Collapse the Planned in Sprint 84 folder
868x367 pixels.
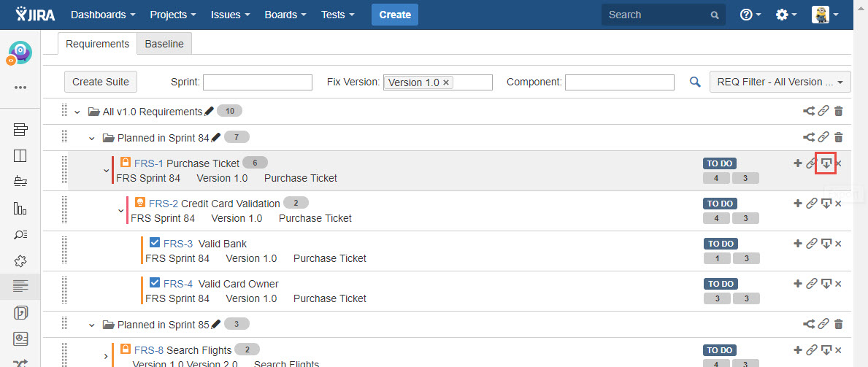pos(92,139)
